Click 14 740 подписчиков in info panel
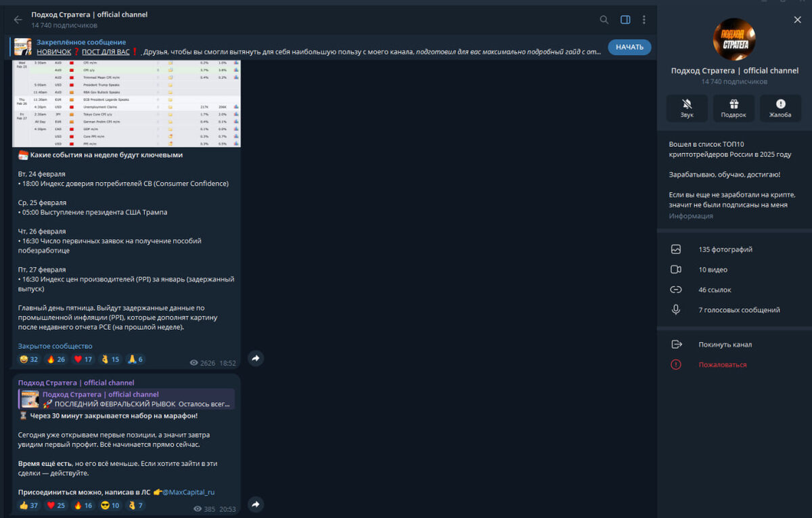Image resolution: width=812 pixels, height=518 pixels. pyautogui.click(x=734, y=82)
